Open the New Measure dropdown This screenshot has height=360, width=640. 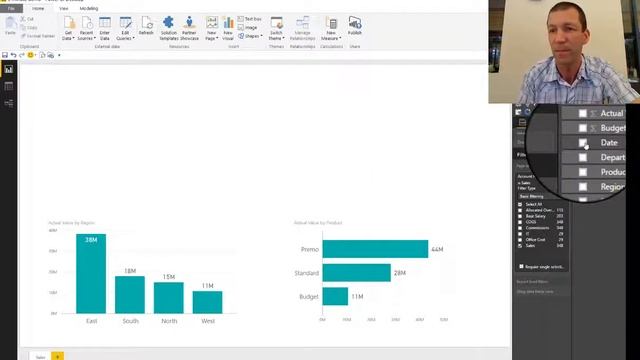click(340, 38)
